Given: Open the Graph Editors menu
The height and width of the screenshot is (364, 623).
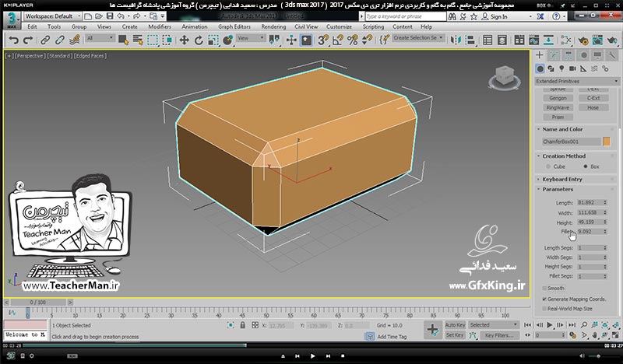Looking at the screenshot, I should [234, 26].
